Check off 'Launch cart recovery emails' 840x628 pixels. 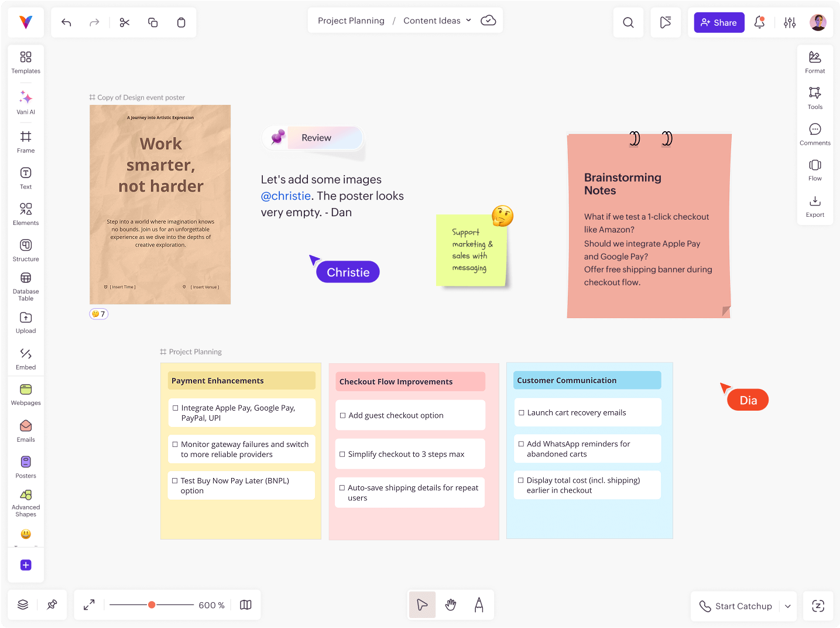[522, 412]
